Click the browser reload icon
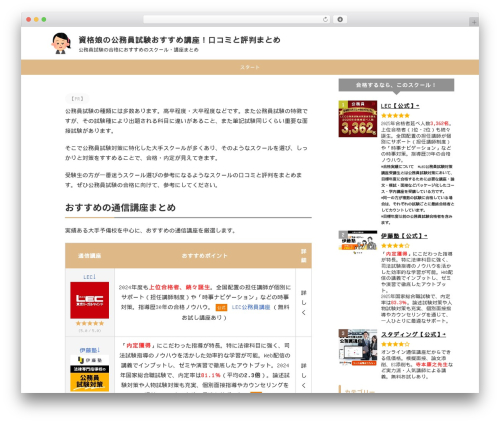Image resolution: width=500 pixels, height=423 pixels. [x=325, y=19]
